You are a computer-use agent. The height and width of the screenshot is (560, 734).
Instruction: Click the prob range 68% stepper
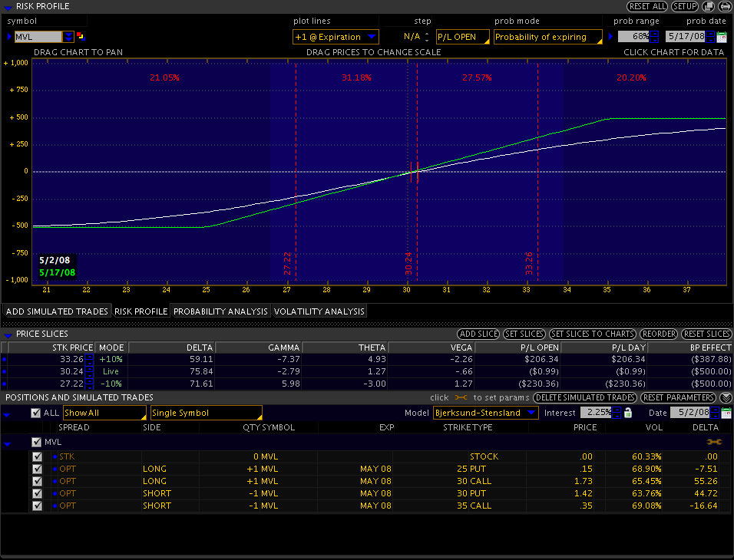tap(654, 37)
